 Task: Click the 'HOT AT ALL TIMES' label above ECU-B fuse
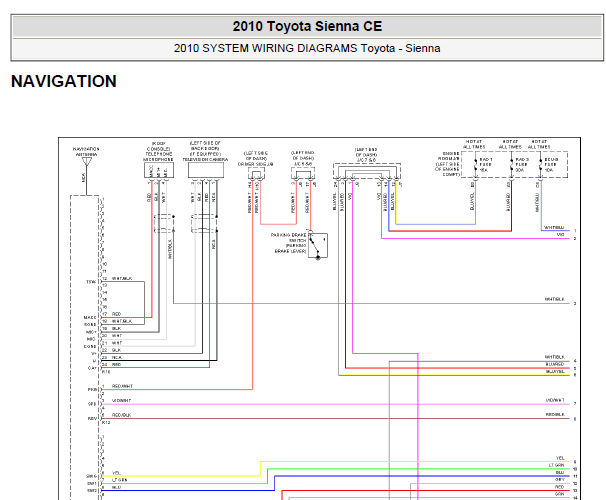539,144
